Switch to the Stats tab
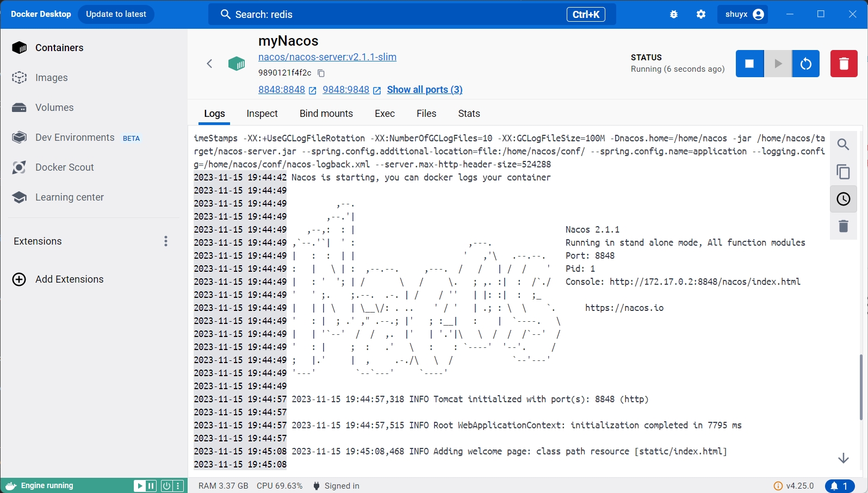868x493 pixels. pos(468,114)
